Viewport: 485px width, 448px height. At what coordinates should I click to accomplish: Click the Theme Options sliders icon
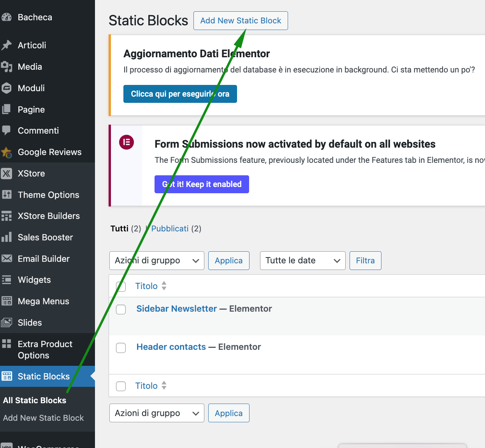[x=6, y=195]
